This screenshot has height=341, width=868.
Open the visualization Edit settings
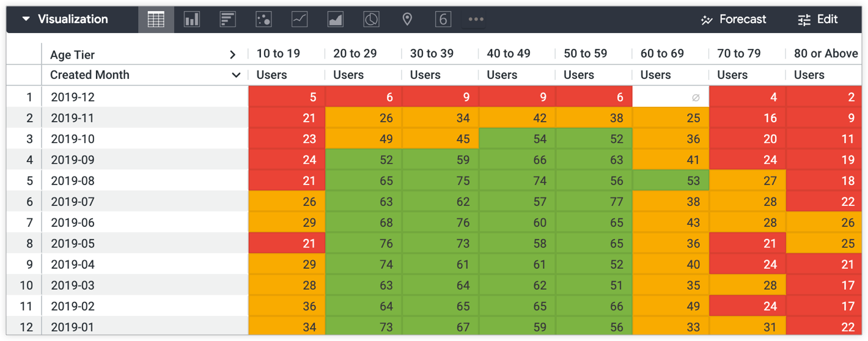[x=818, y=20]
